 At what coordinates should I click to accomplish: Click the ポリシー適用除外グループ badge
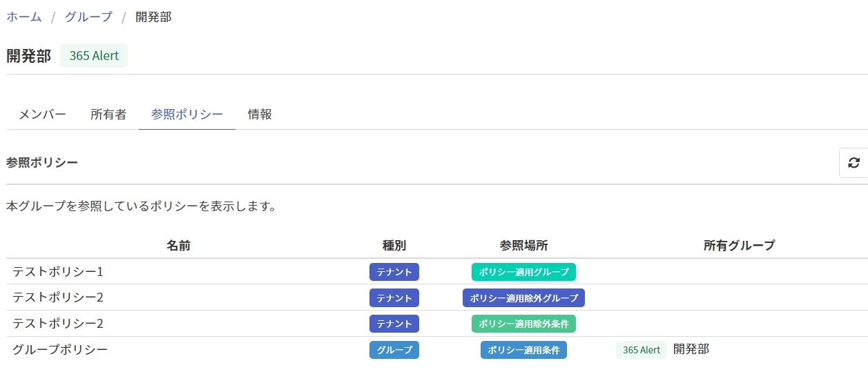point(523,298)
